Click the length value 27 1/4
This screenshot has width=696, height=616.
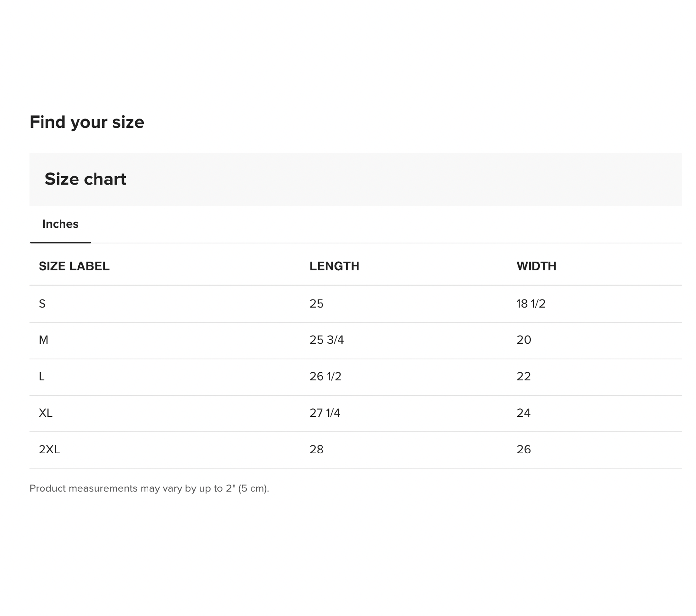[x=324, y=413]
